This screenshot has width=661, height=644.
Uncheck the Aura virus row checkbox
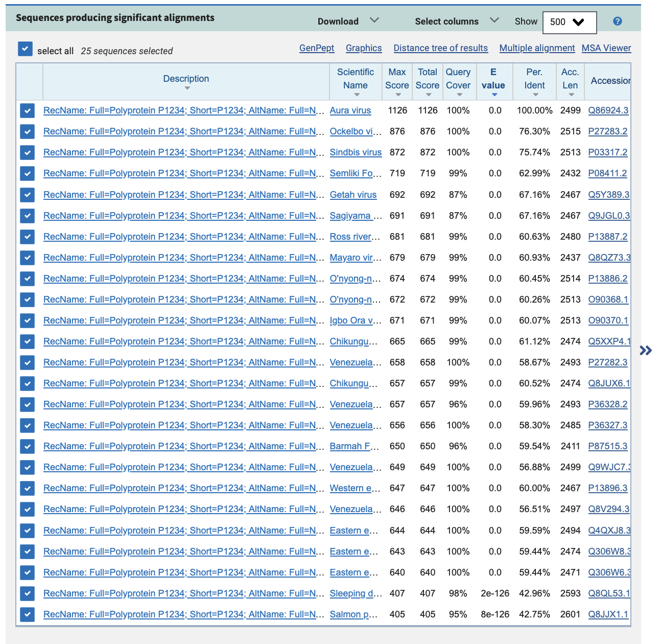[27, 110]
